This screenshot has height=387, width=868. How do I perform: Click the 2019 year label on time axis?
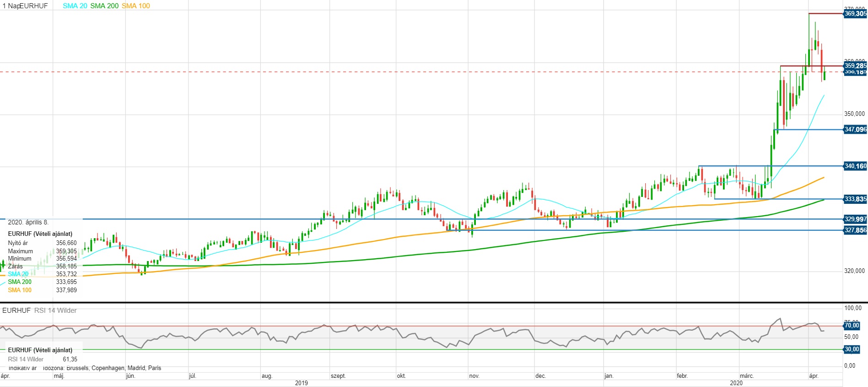pos(302,383)
